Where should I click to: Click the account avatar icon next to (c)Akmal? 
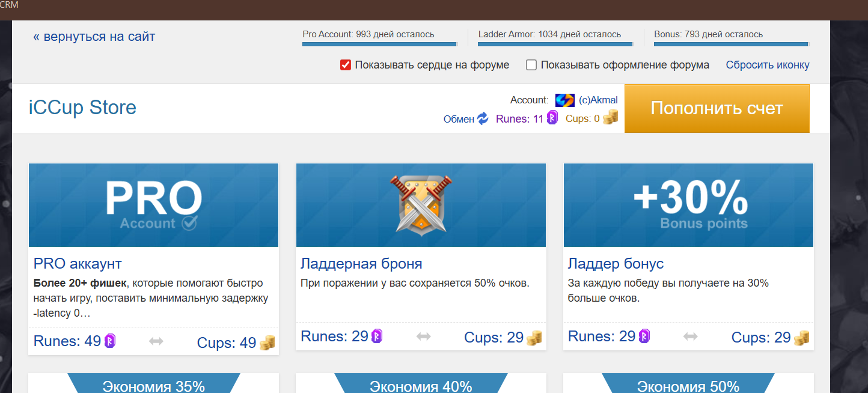[565, 100]
